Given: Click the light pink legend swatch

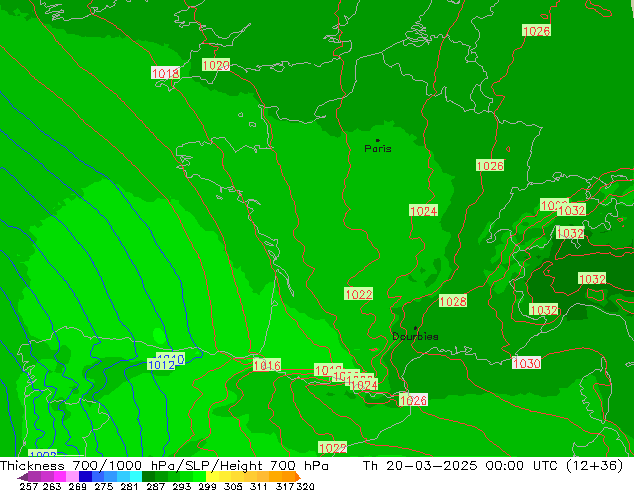Looking at the screenshot, I should point(72,477).
